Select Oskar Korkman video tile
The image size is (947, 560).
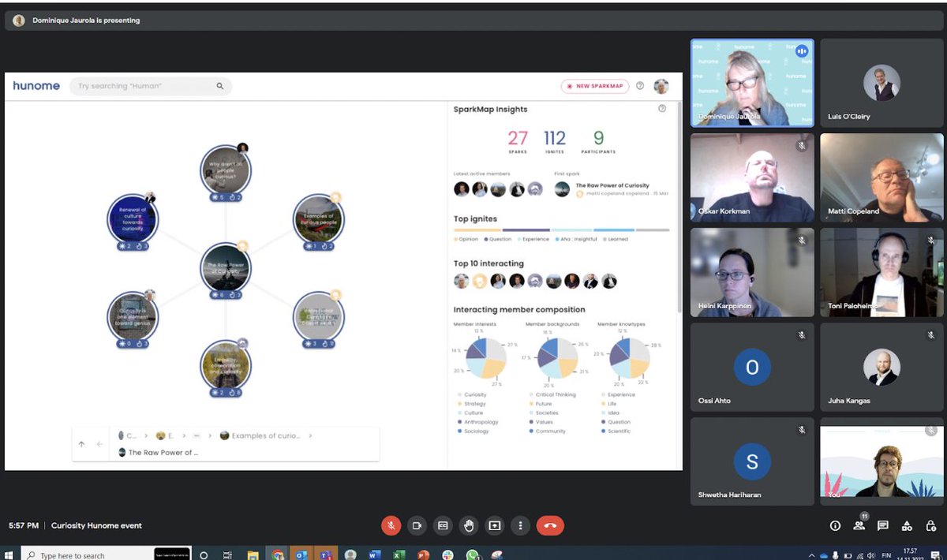click(x=752, y=177)
